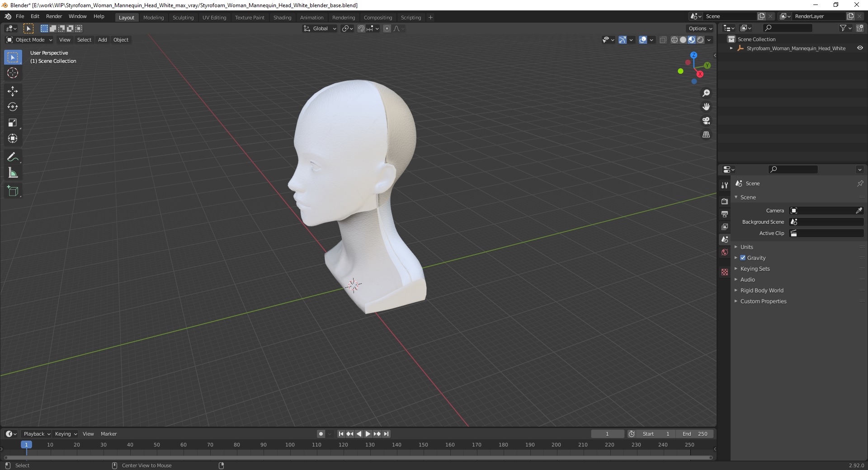Select the Cursor tool in toolbar
Viewport: 868px width, 470px height.
click(13, 73)
